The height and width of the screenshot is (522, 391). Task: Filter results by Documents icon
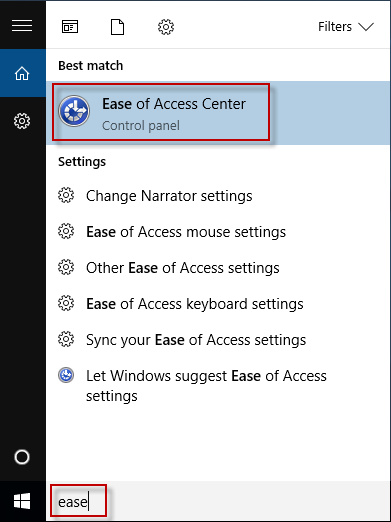tap(117, 27)
